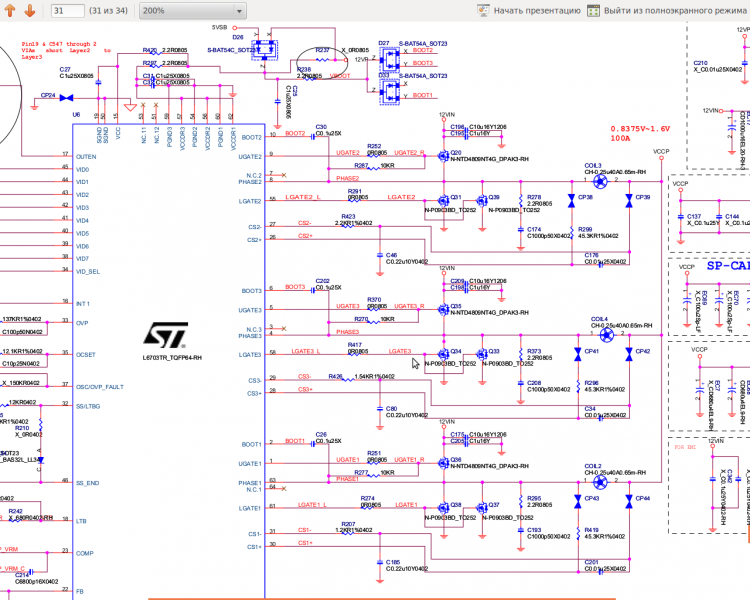The image size is (750, 600).
Task: Click the 'COIL4' inductor label
Action: (599, 319)
